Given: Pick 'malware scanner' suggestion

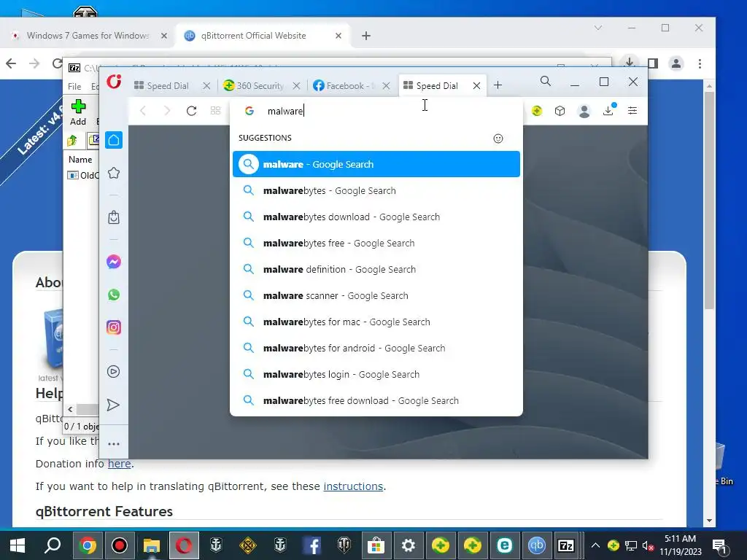Looking at the screenshot, I should point(376,296).
